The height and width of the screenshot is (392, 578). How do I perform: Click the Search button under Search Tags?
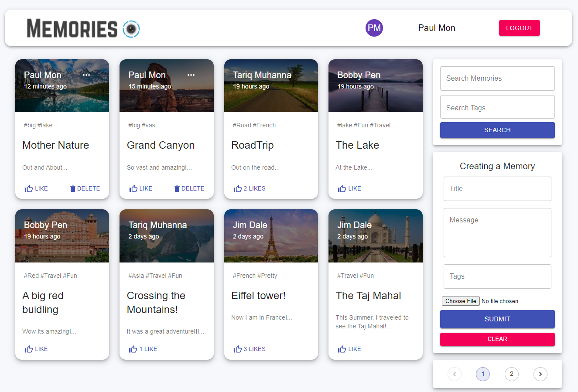(497, 130)
